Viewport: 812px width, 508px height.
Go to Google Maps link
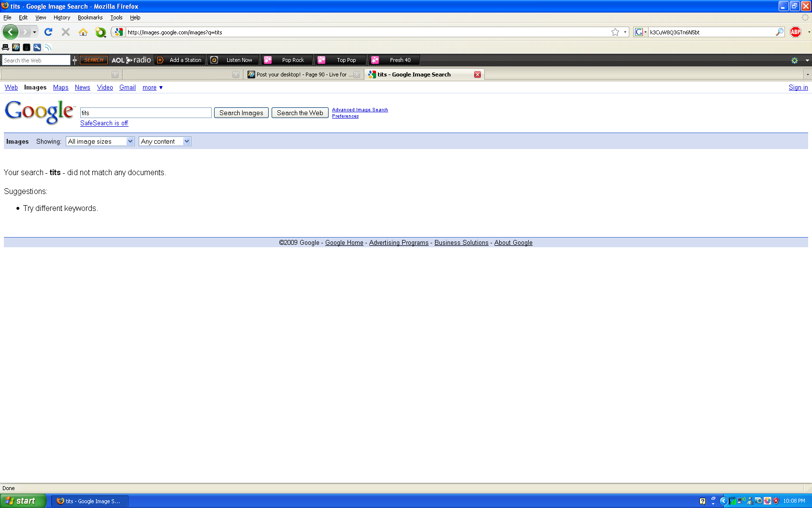[x=61, y=88]
